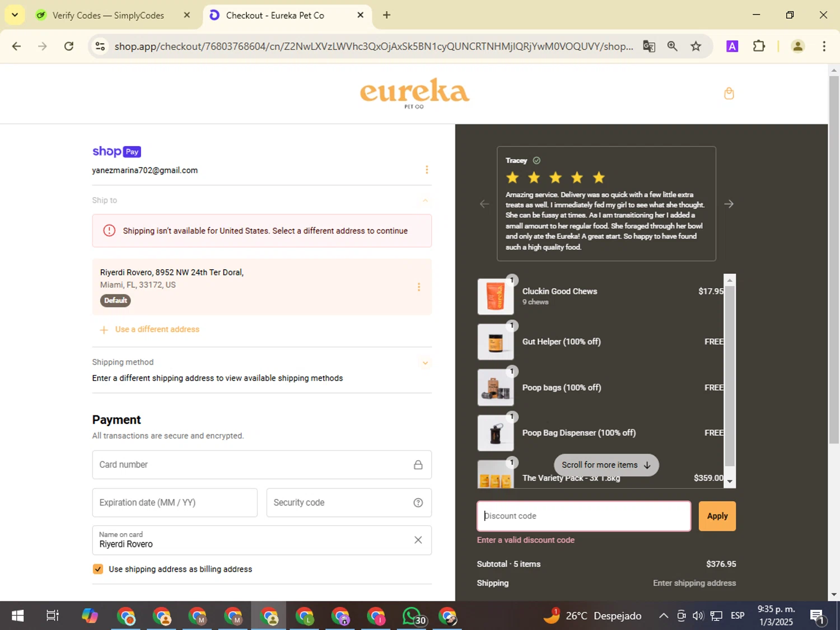840x630 pixels.
Task: View site information icon in address bar
Action: (100, 46)
